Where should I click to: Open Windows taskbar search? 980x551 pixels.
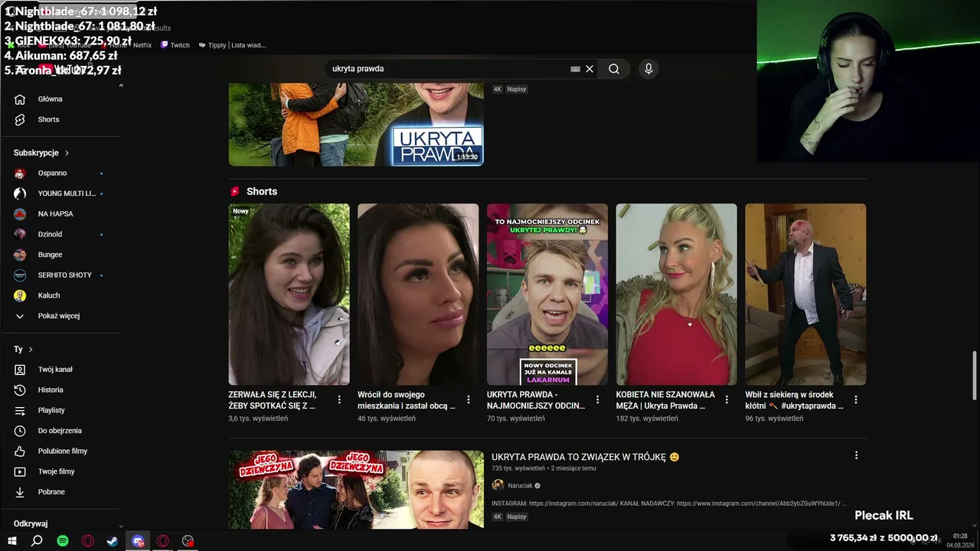click(37, 541)
